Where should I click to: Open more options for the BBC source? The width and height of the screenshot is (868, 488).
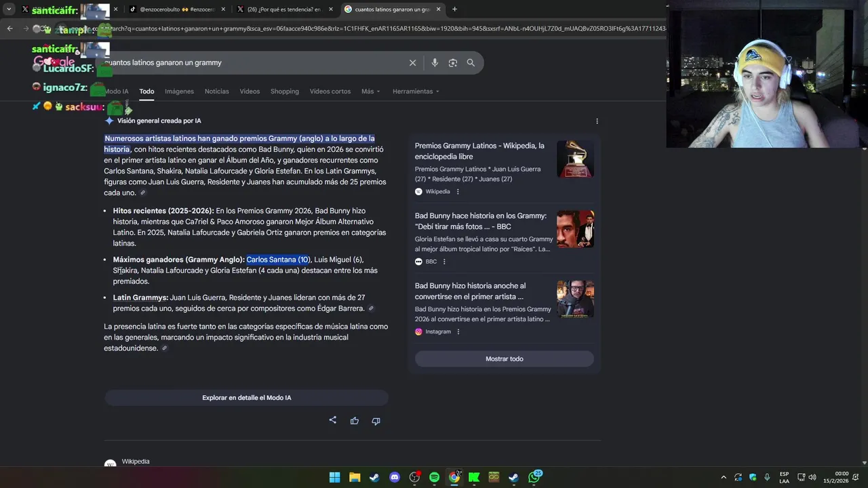[444, 262]
